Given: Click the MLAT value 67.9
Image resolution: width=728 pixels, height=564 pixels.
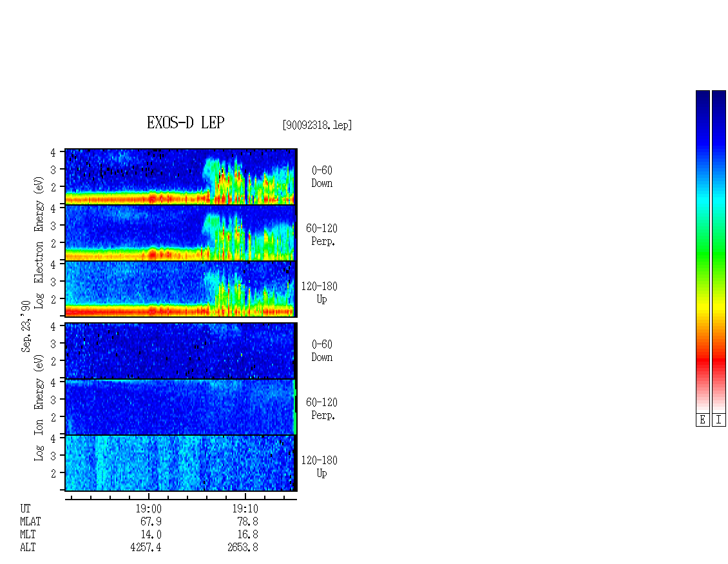Looking at the screenshot, I should pyautogui.click(x=151, y=521).
